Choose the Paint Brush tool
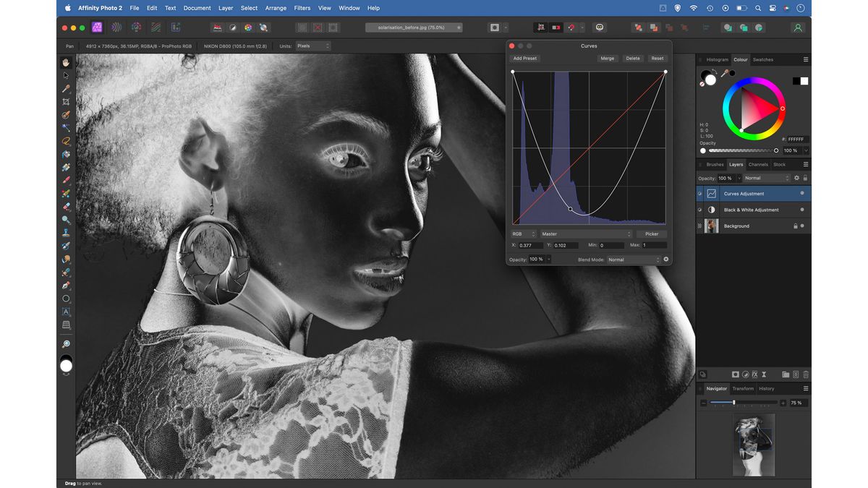Image resolution: width=868 pixels, height=488 pixels. tap(67, 180)
